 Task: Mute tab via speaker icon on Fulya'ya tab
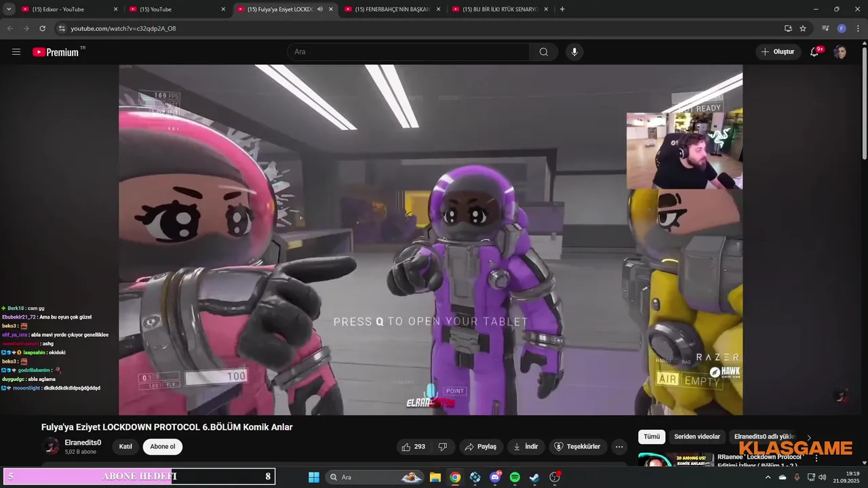pyautogui.click(x=319, y=9)
